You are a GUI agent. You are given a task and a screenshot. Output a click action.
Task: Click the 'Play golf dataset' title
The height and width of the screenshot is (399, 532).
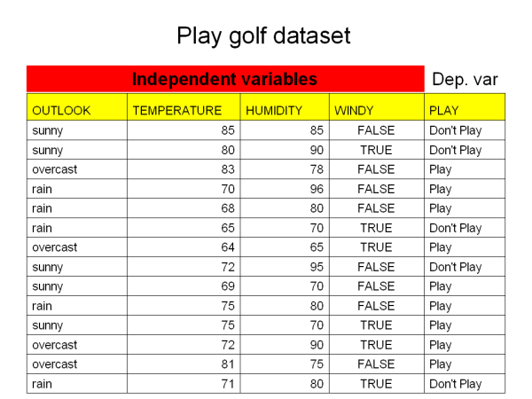[x=264, y=35]
